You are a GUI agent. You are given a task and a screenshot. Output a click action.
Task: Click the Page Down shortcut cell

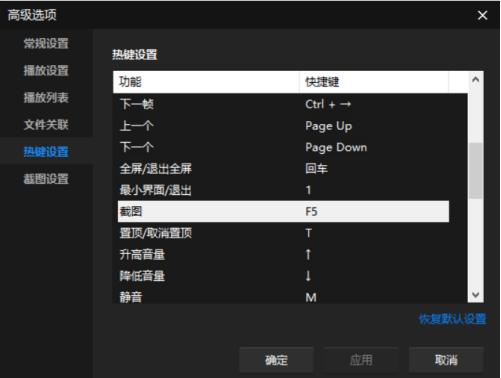coord(336,147)
